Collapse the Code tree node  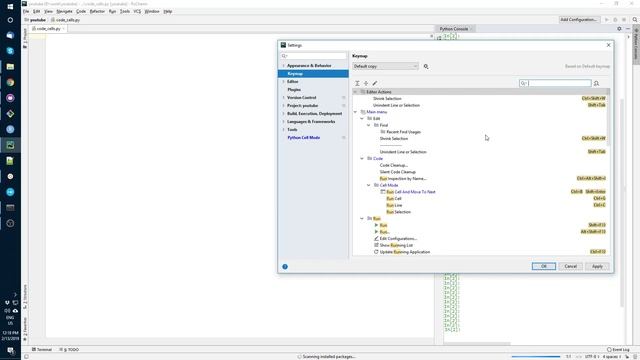[x=362, y=158]
